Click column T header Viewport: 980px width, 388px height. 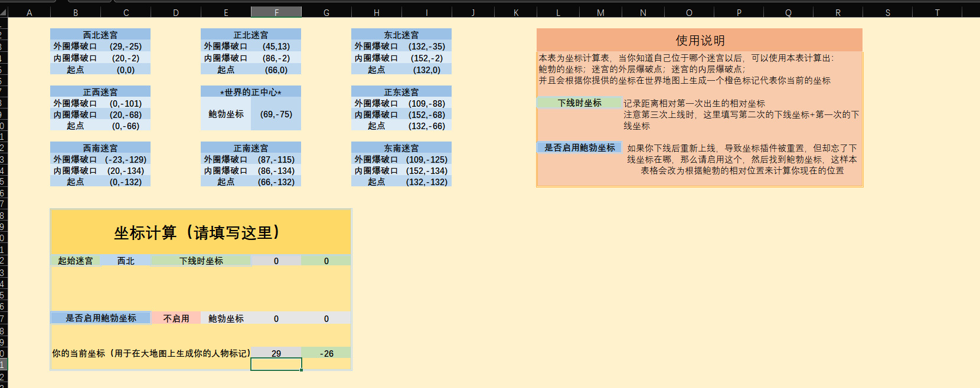click(937, 12)
